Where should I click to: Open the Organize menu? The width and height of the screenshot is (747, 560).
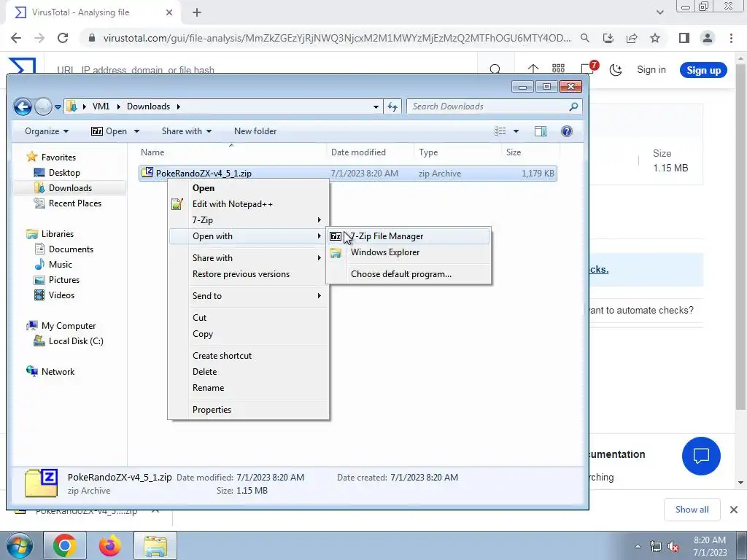(x=47, y=131)
